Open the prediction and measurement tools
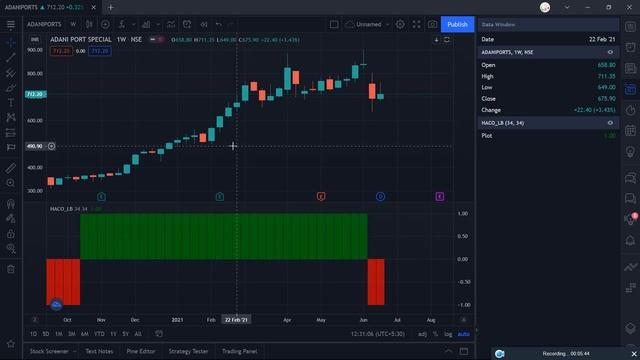The width and height of the screenshot is (640, 360). [x=11, y=133]
